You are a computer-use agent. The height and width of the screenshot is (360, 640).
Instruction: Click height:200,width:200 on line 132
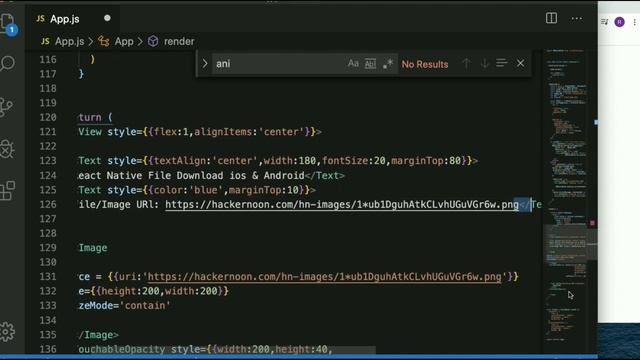[x=159, y=291]
